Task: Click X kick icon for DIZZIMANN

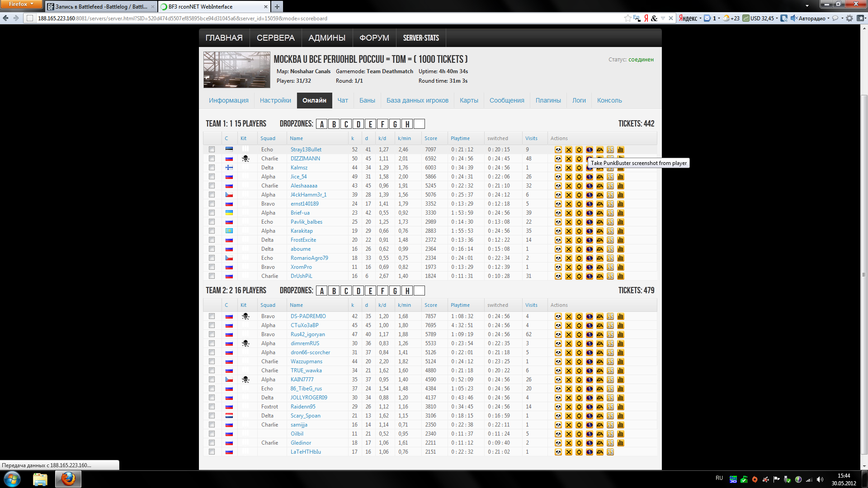Action: point(569,159)
